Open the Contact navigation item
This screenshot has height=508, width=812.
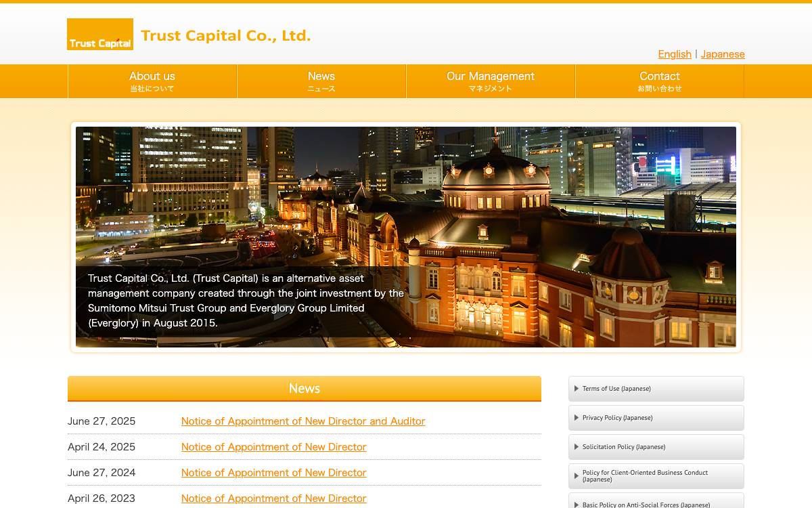pyautogui.click(x=660, y=81)
